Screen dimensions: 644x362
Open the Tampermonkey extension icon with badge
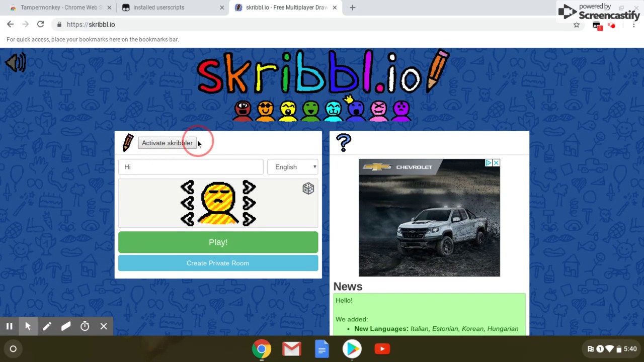(597, 26)
